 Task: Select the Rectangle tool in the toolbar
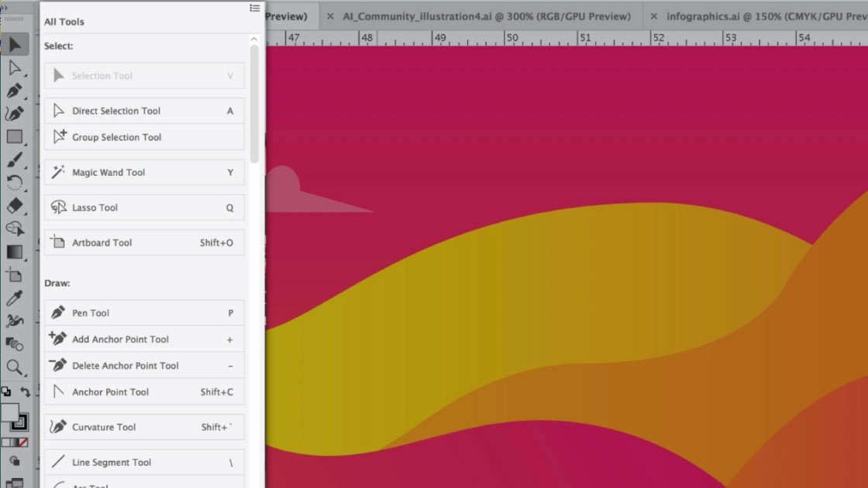click(15, 136)
